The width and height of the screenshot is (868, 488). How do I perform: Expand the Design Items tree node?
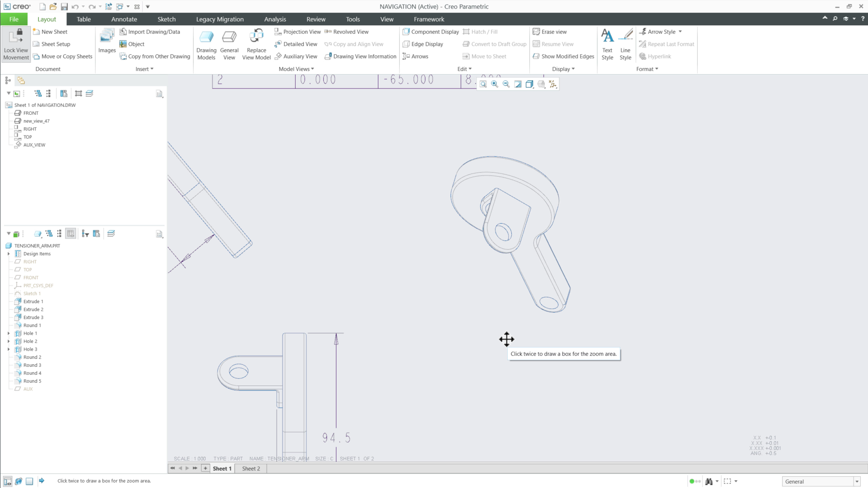point(9,253)
